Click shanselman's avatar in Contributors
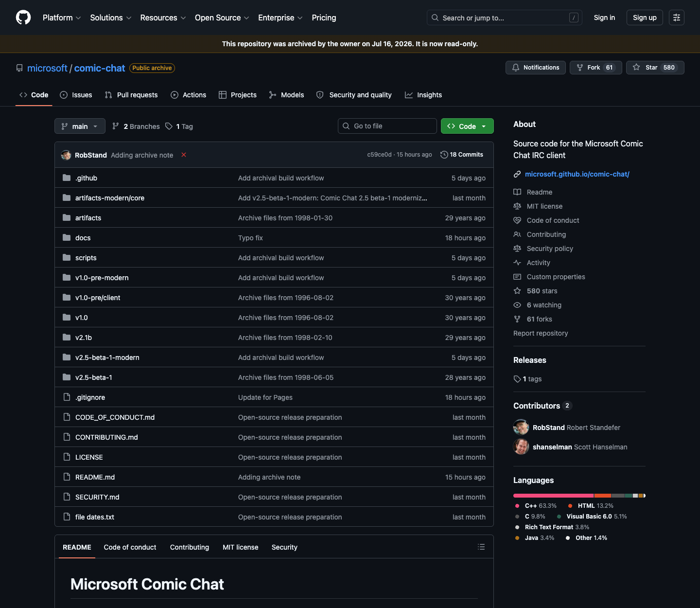This screenshot has height=608, width=700. click(x=521, y=447)
